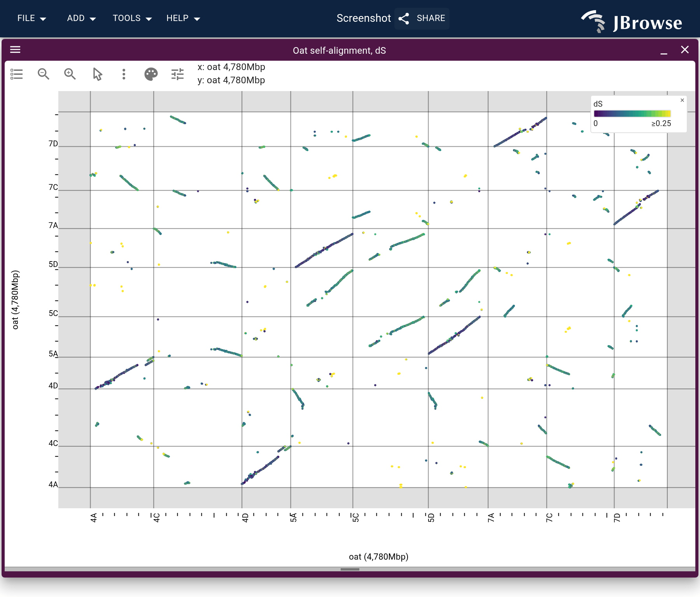Screen dimensions: 700x597
Task: Click the zoom in magnifier icon
Action: point(70,74)
